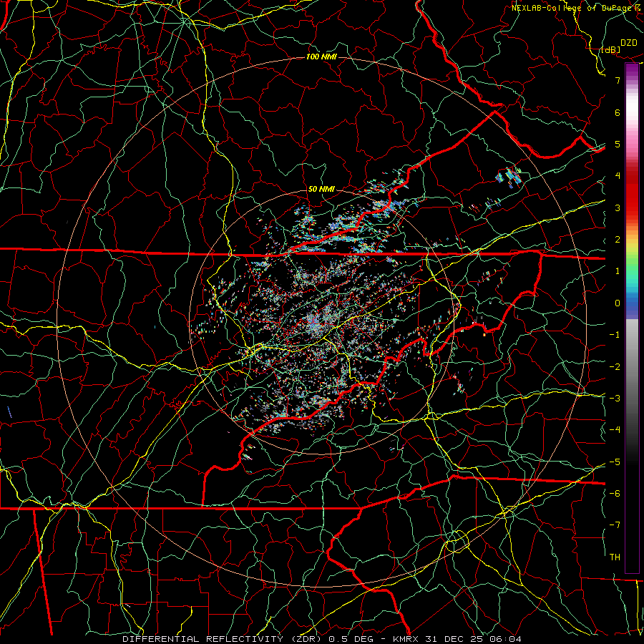Click the -4 value on the dB scale
The image size is (644, 644).
tap(615, 430)
